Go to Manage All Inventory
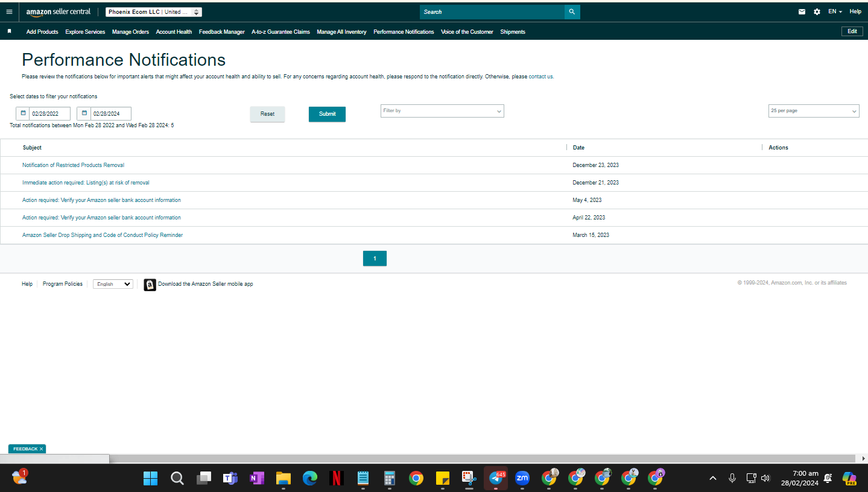 click(341, 32)
